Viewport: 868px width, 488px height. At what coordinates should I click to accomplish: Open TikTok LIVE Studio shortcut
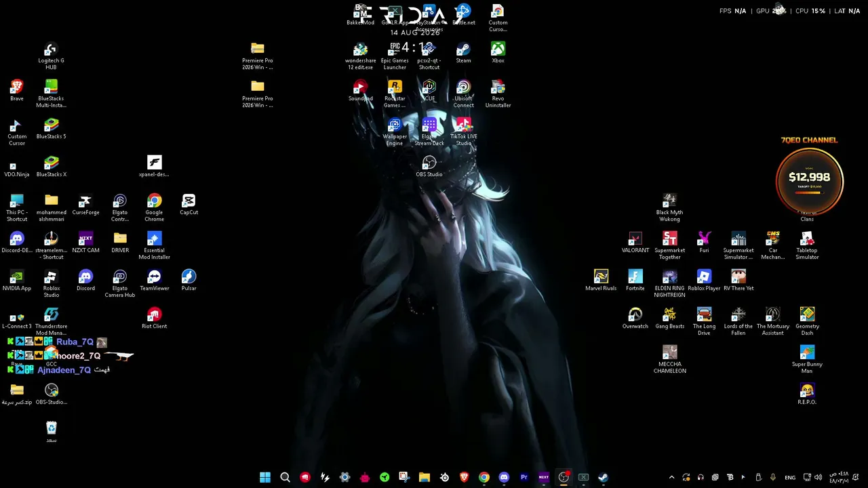(x=464, y=132)
